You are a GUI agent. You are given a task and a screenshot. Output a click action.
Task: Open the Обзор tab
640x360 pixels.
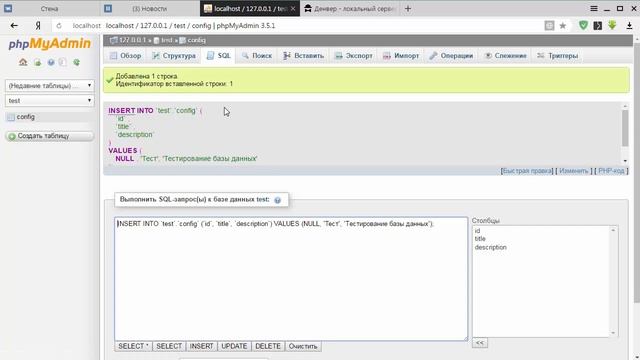(125, 56)
